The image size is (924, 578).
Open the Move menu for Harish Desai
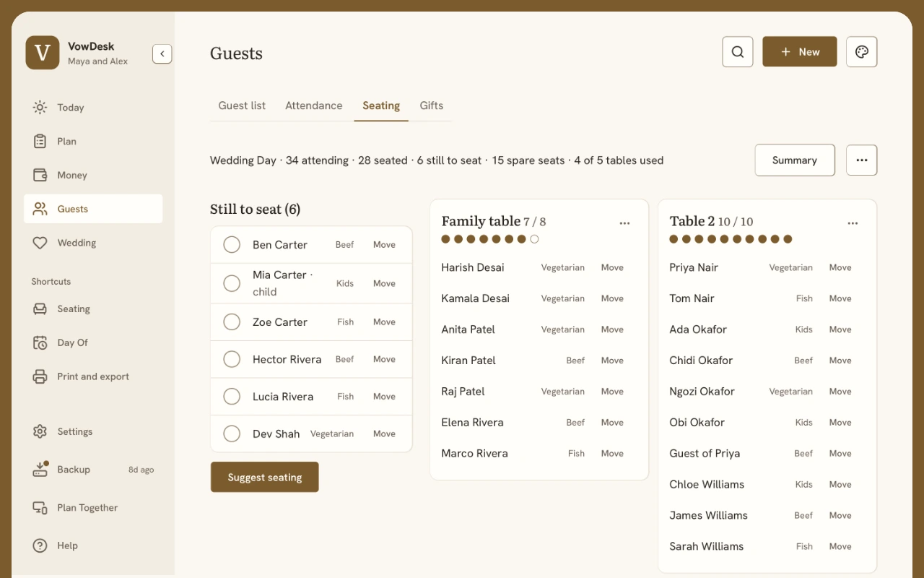coord(612,267)
